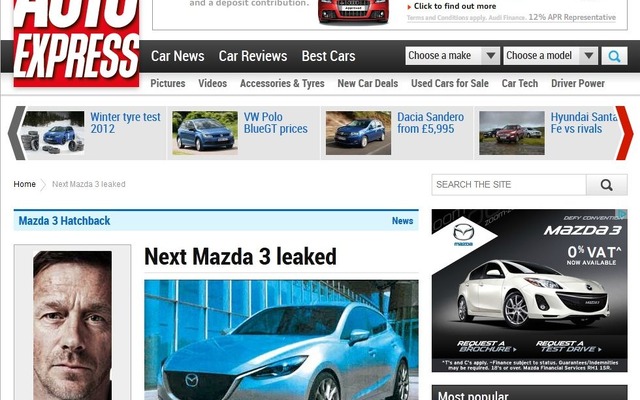The width and height of the screenshot is (640, 400).
Task: Click the blue search icon beside model dropdown
Action: point(614,56)
